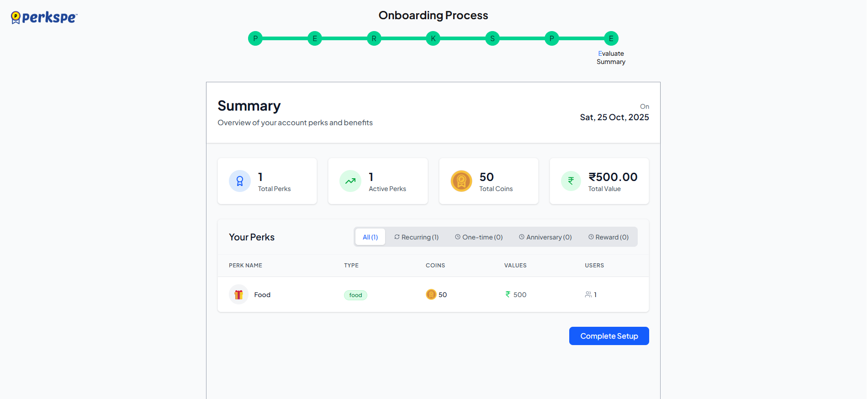Click the green food type tag
This screenshot has width=868, height=399.
pyautogui.click(x=355, y=295)
